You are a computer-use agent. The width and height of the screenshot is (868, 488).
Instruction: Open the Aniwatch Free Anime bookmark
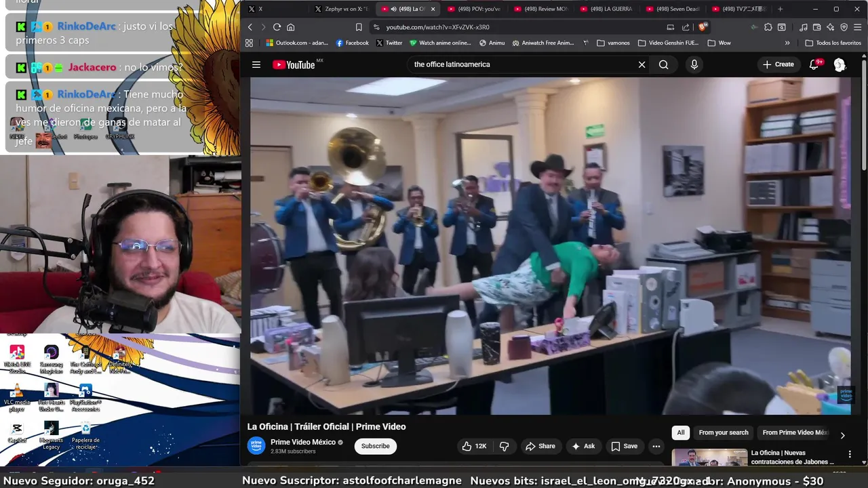(543, 43)
